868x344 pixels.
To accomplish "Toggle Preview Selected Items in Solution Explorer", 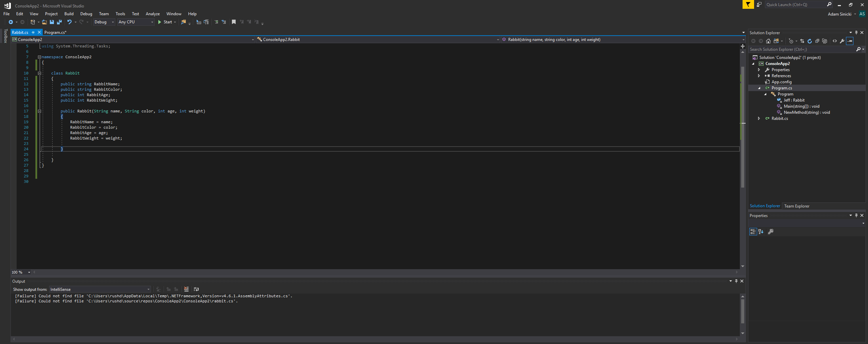I will (850, 41).
